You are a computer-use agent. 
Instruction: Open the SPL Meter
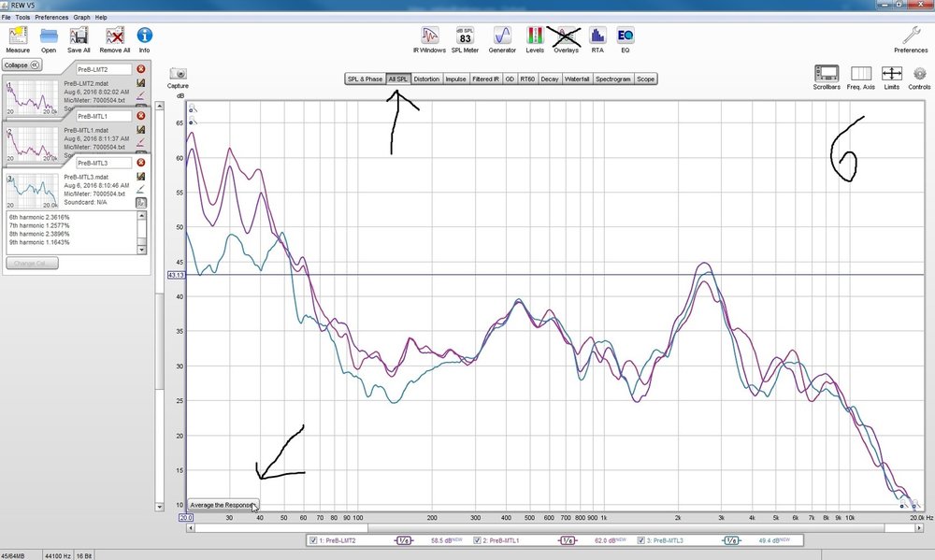465,39
